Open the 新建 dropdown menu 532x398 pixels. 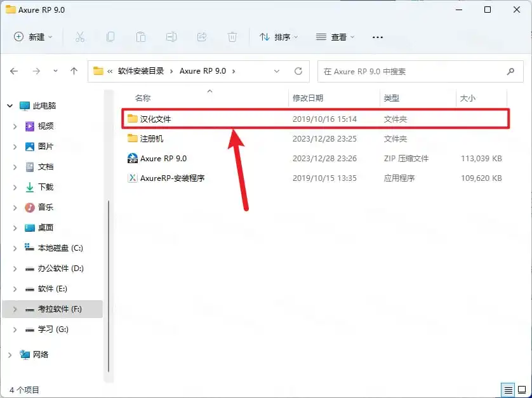coord(33,37)
